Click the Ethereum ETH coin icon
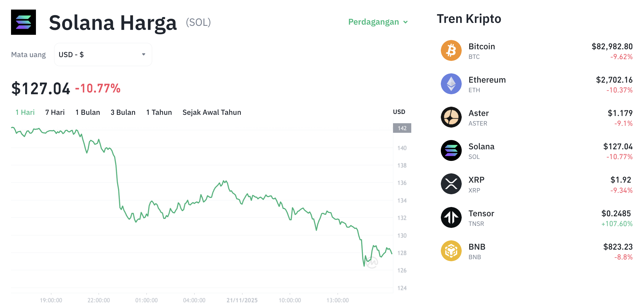 [x=451, y=84]
